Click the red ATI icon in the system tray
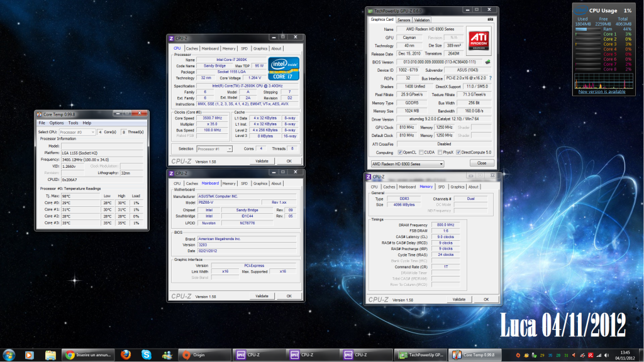Viewport: 644px width, 362px height. click(x=591, y=356)
